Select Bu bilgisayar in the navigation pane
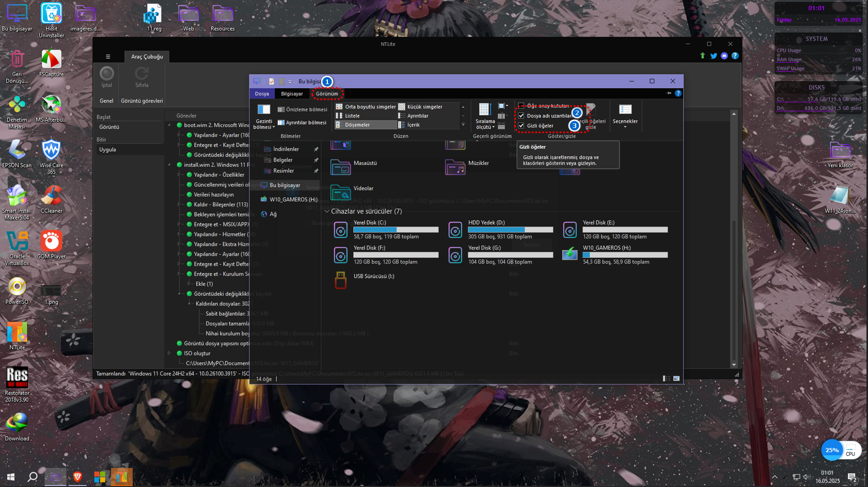The width and height of the screenshot is (868, 487). click(285, 185)
